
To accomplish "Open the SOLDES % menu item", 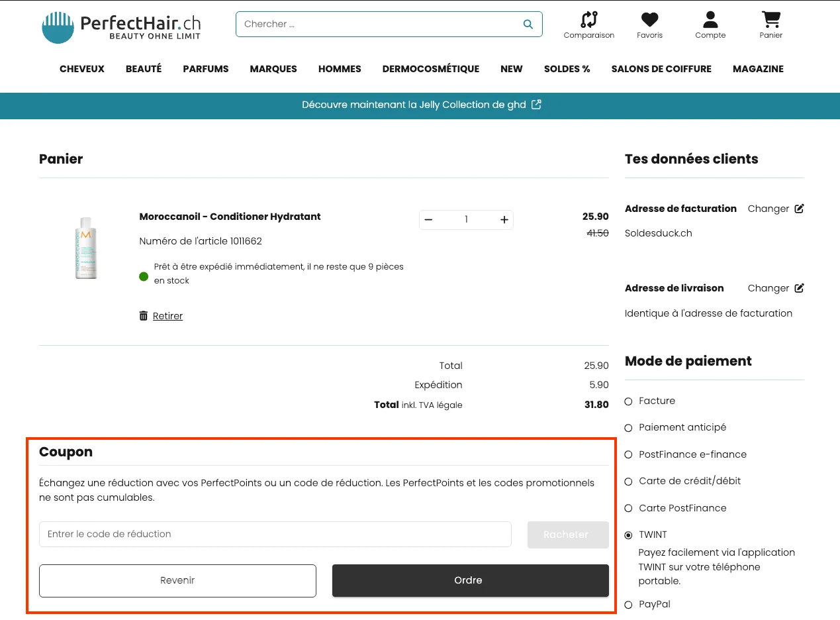I will pos(567,69).
